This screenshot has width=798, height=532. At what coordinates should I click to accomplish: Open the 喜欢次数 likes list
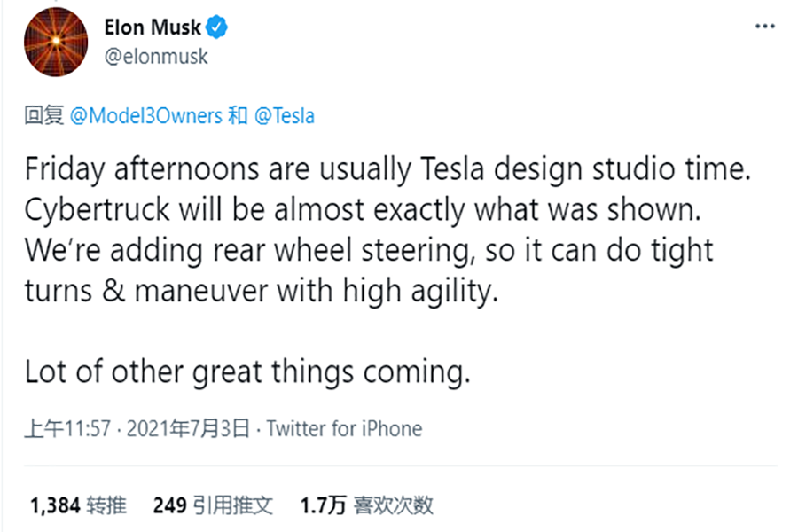(x=394, y=505)
